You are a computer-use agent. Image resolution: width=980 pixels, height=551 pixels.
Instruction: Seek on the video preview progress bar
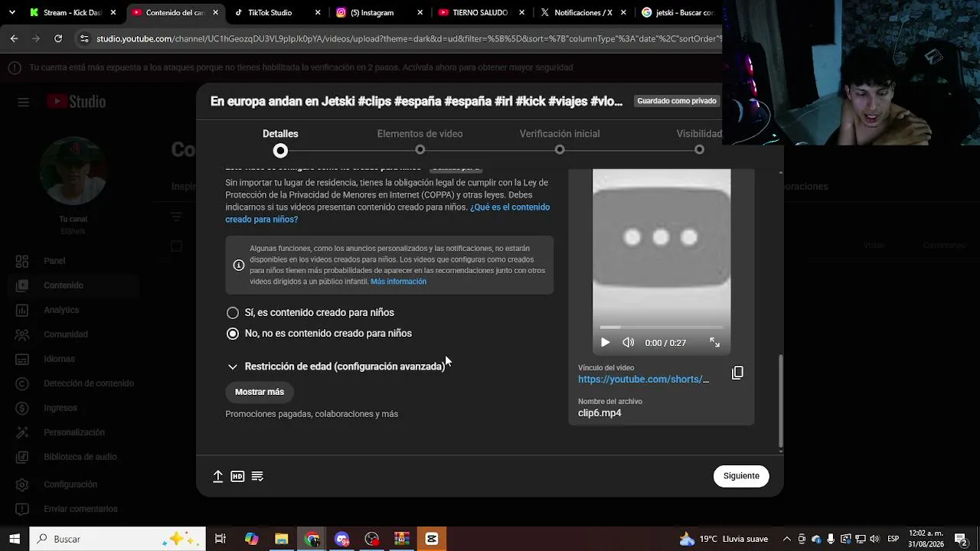(661, 328)
